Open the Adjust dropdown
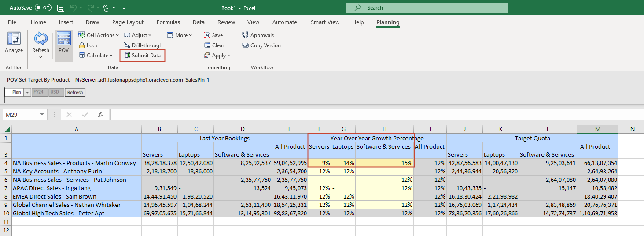Viewport: 644px width, 236px height. [138, 35]
